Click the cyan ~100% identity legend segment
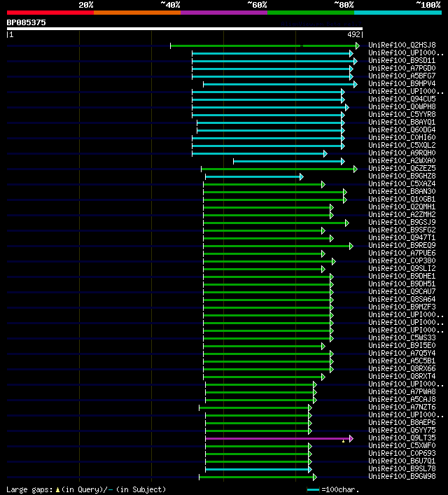 398,13
